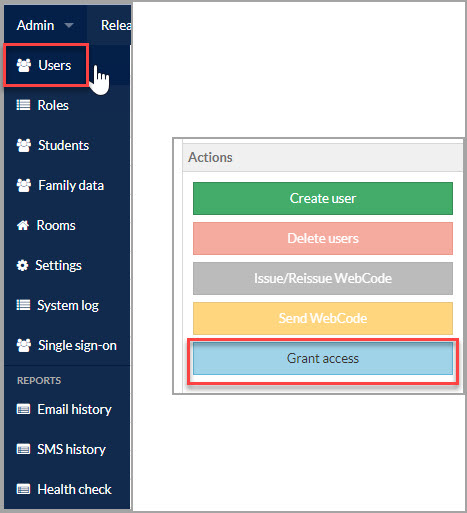Click the Delete users button
This screenshot has width=467, height=513.
click(x=323, y=238)
